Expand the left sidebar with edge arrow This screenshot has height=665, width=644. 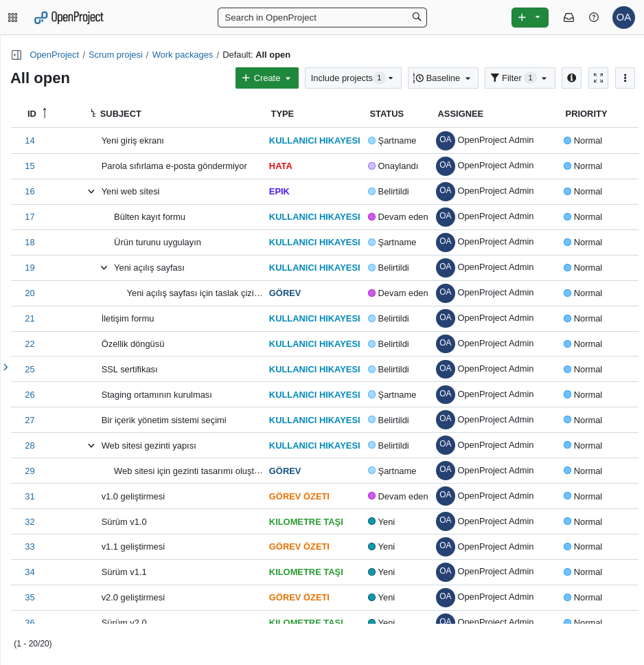(x=5, y=367)
